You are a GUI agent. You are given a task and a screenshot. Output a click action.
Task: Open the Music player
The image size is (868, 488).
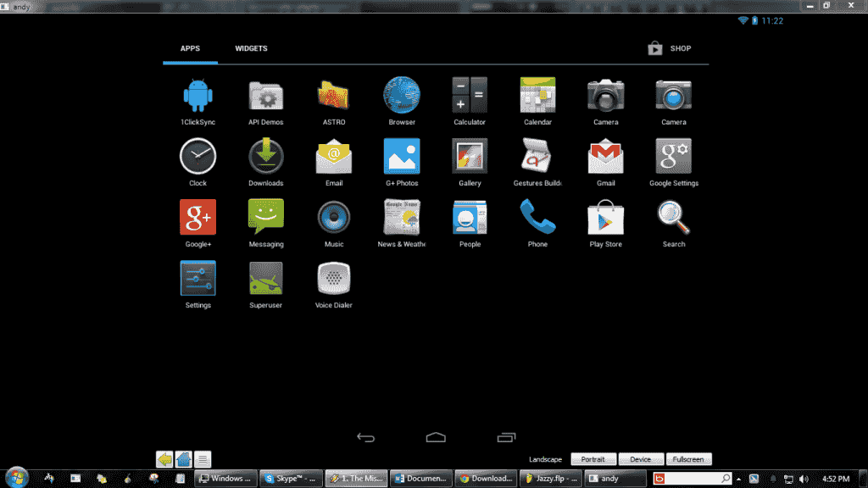(333, 219)
